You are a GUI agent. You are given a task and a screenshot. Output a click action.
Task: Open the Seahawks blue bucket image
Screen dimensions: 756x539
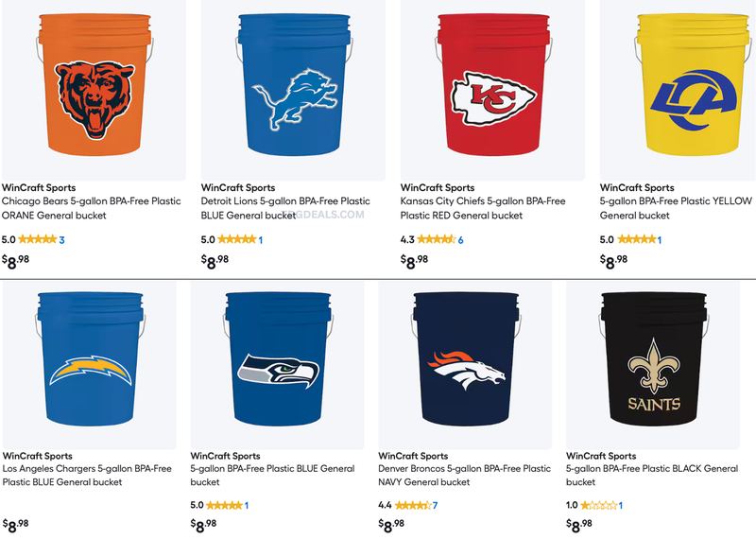pyautogui.click(x=277, y=366)
